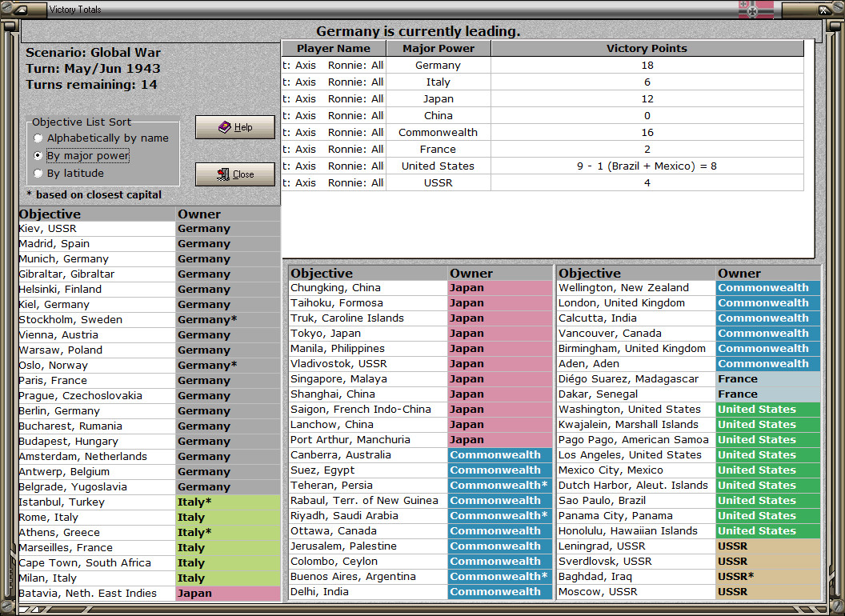Click the Objective header above Wellington, New Zealand

tap(636, 274)
